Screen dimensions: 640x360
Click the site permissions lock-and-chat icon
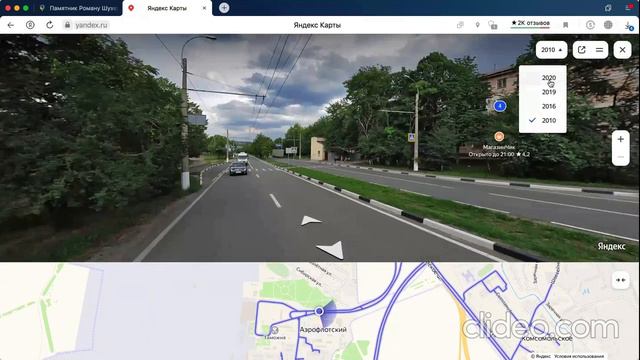click(493, 25)
